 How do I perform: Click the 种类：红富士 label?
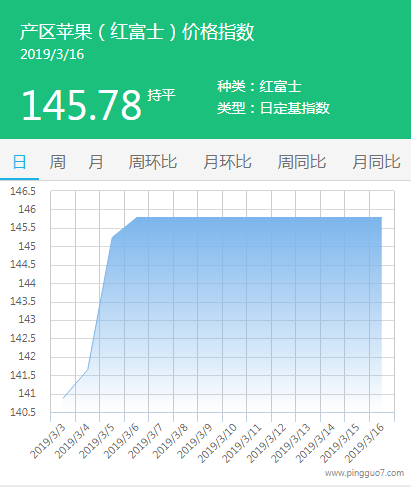click(259, 87)
